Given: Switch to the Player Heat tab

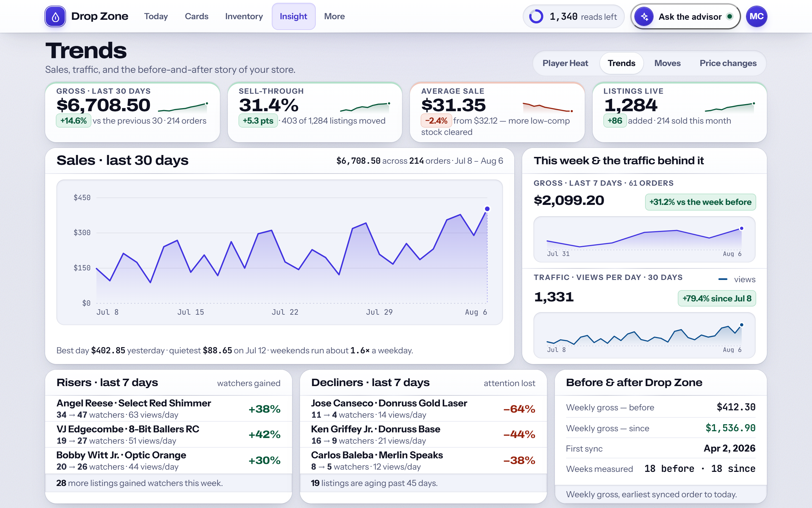Looking at the screenshot, I should pos(565,63).
